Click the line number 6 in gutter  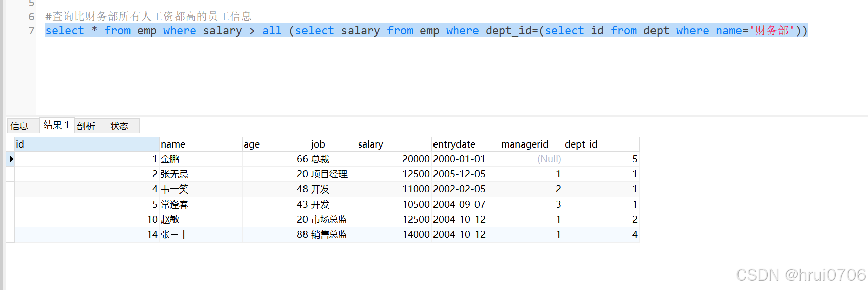[32, 17]
